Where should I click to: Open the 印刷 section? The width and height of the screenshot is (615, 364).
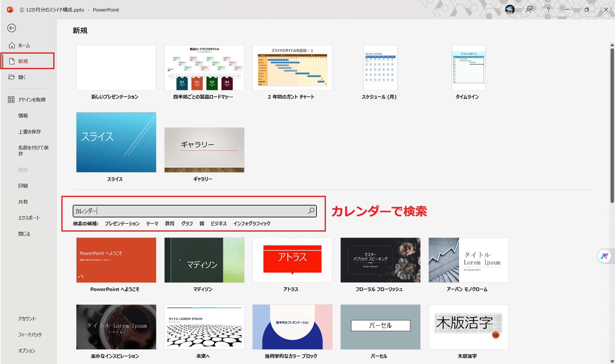[23, 185]
